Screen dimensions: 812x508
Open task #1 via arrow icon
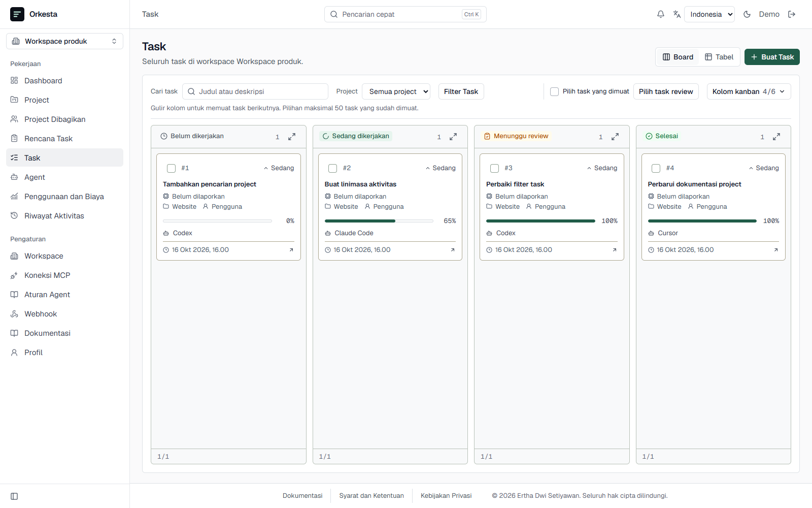pyautogui.click(x=291, y=250)
